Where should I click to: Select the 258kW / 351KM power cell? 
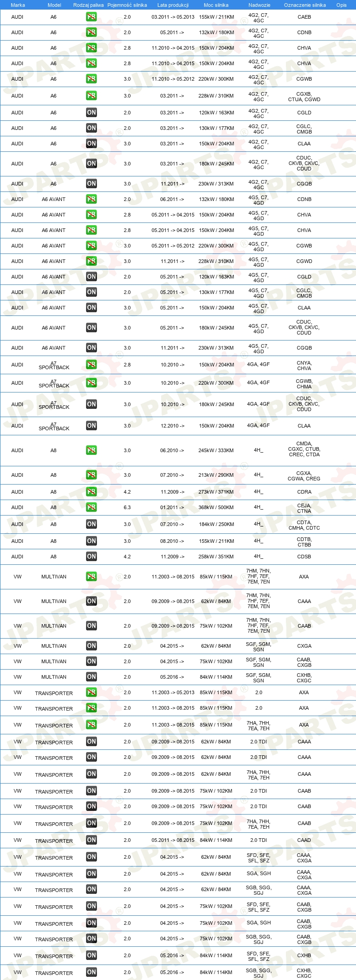[216, 557]
